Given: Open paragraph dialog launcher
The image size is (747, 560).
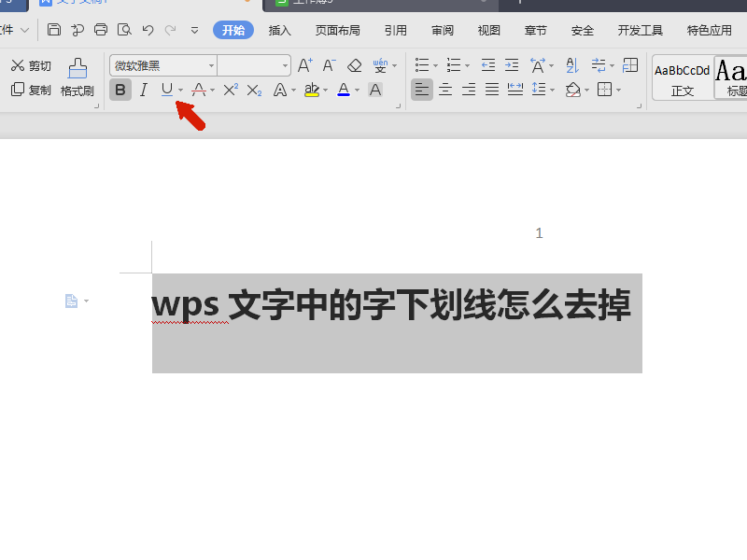Looking at the screenshot, I should coord(640,106).
